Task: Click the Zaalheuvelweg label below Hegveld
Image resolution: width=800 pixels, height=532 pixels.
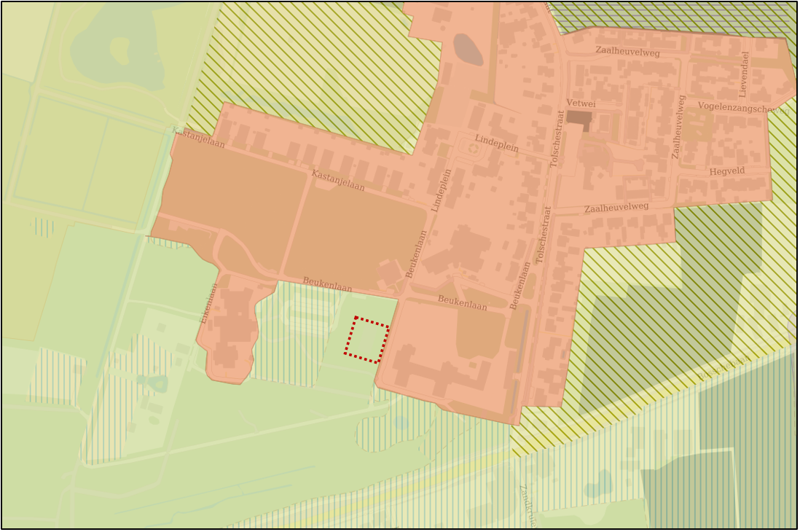Action: pyautogui.click(x=616, y=208)
